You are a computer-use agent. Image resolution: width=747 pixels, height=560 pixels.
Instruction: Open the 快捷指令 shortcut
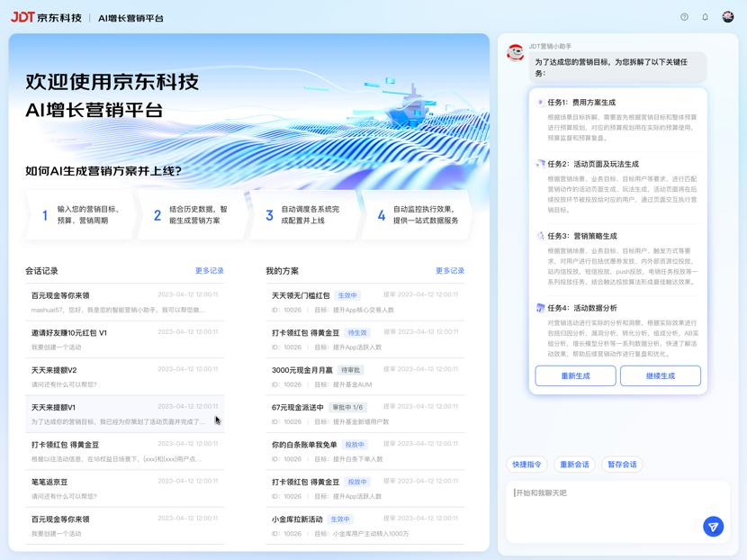(526, 465)
